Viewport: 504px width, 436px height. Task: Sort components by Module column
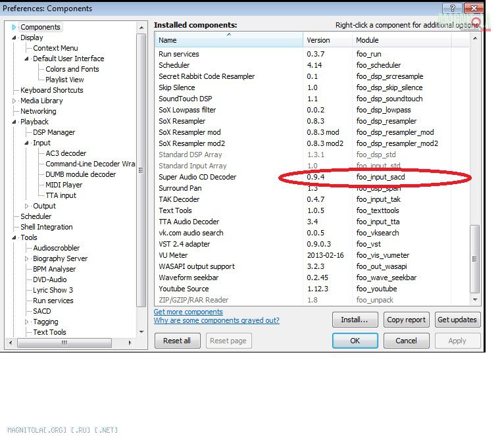(x=402, y=40)
